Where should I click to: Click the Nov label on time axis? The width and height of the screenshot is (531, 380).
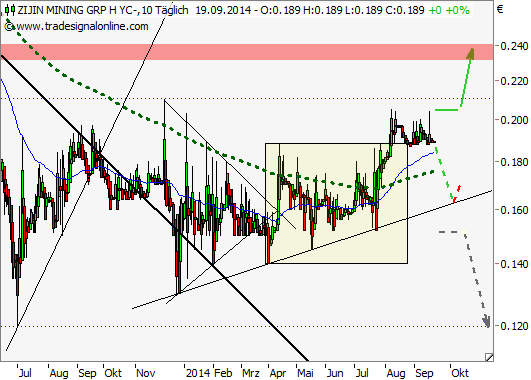146,373
